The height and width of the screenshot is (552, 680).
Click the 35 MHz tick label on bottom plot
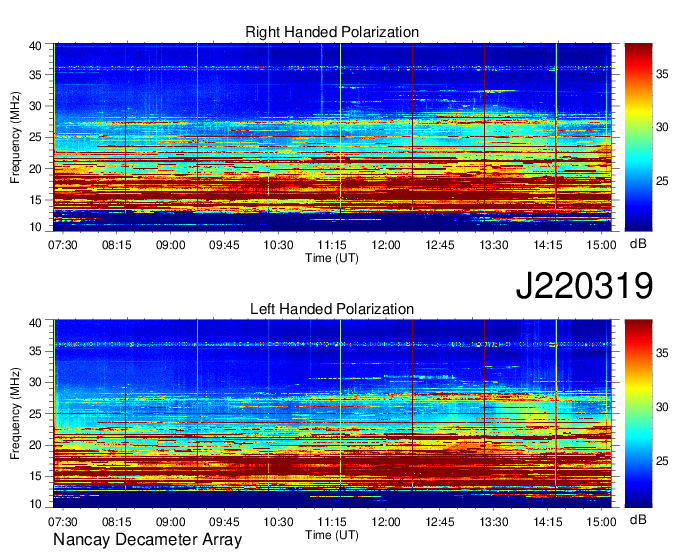click(36, 351)
